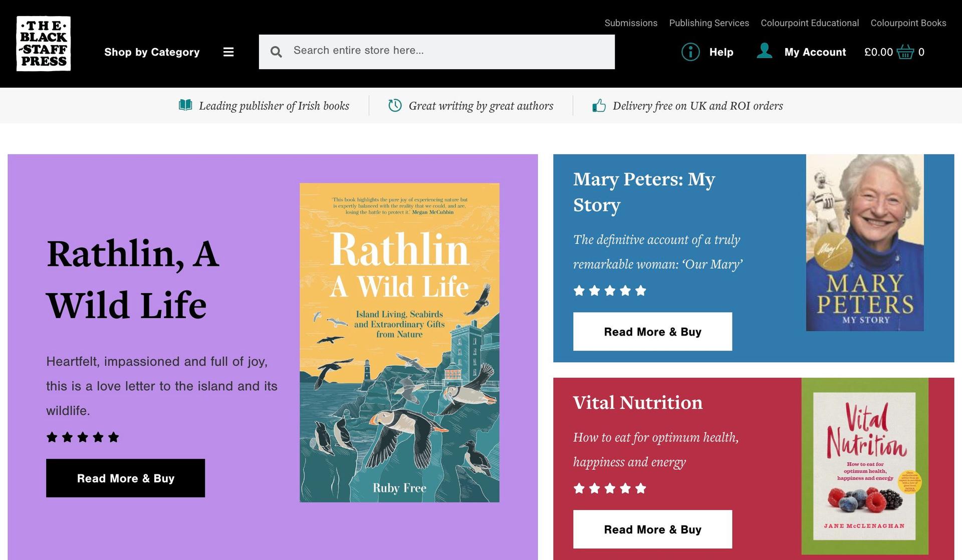Click the search magnifier icon

tap(276, 52)
